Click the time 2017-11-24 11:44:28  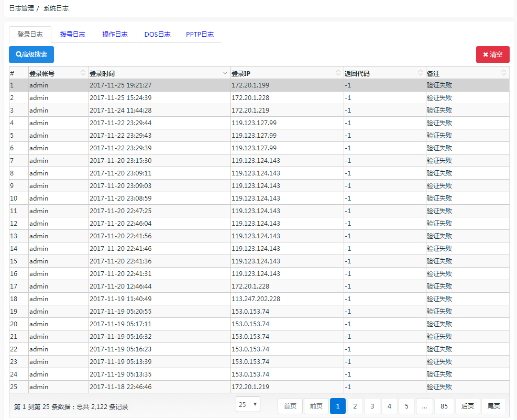[x=120, y=110]
